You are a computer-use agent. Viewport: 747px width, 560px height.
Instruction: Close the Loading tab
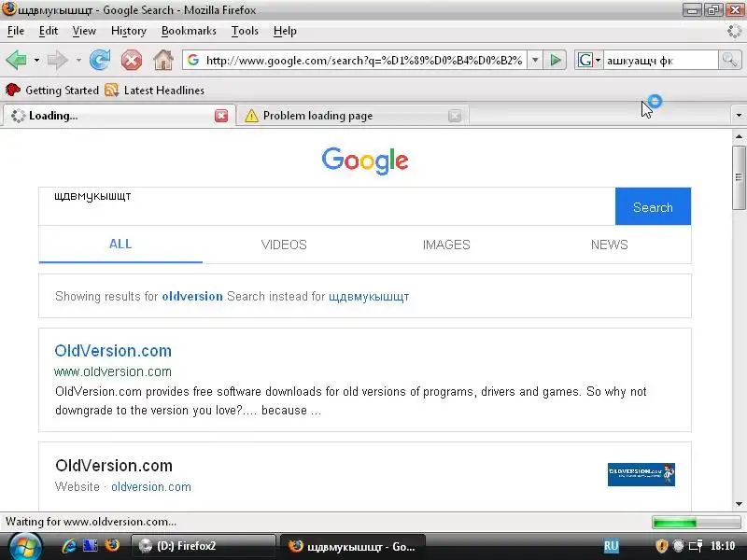221,116
